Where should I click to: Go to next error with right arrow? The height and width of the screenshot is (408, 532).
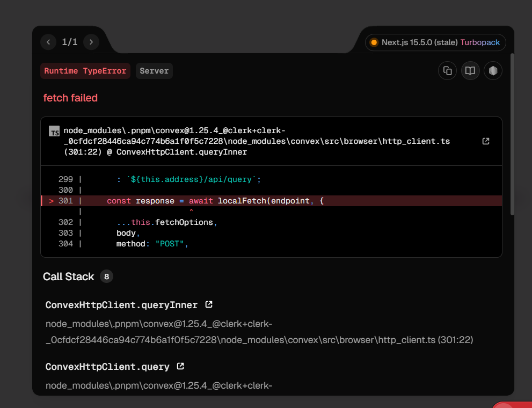point(91,42)
